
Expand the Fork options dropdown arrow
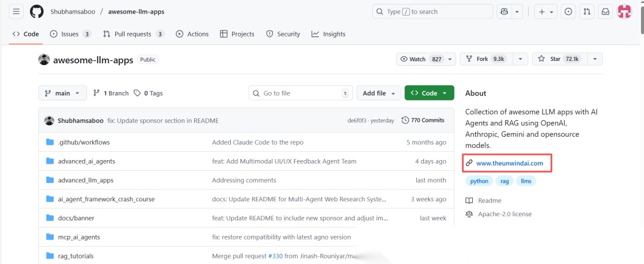[x=521, y=59]
